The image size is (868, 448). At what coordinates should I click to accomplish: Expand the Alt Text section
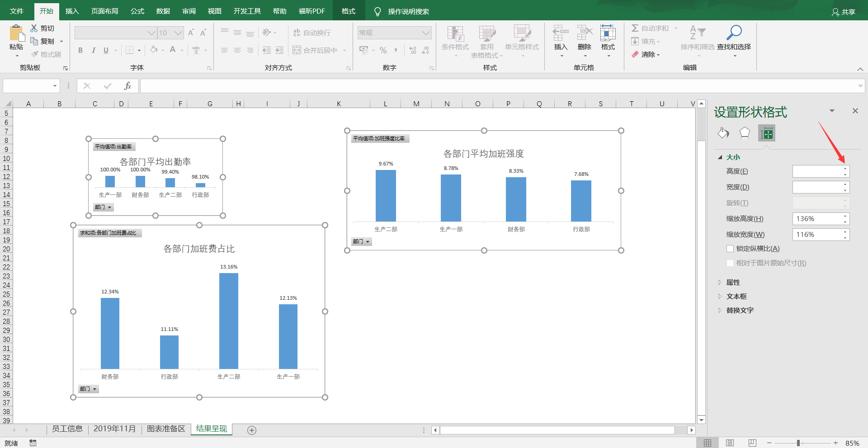coord(720,311)
